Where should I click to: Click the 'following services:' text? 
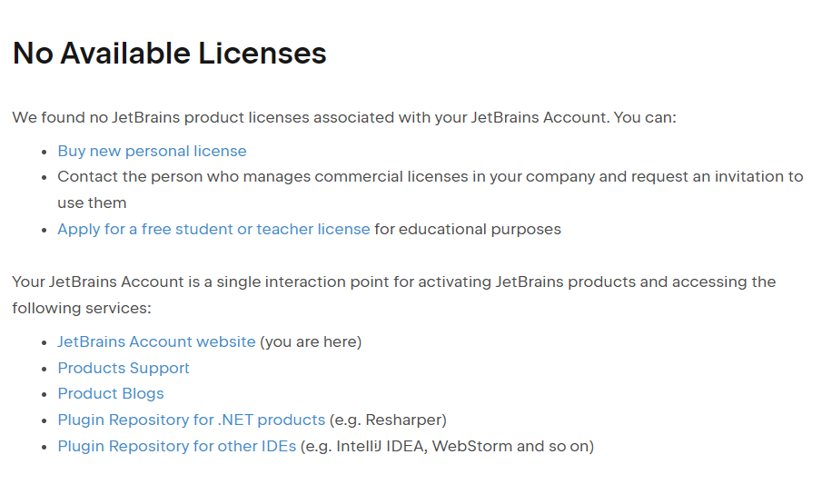pos(82,308)
